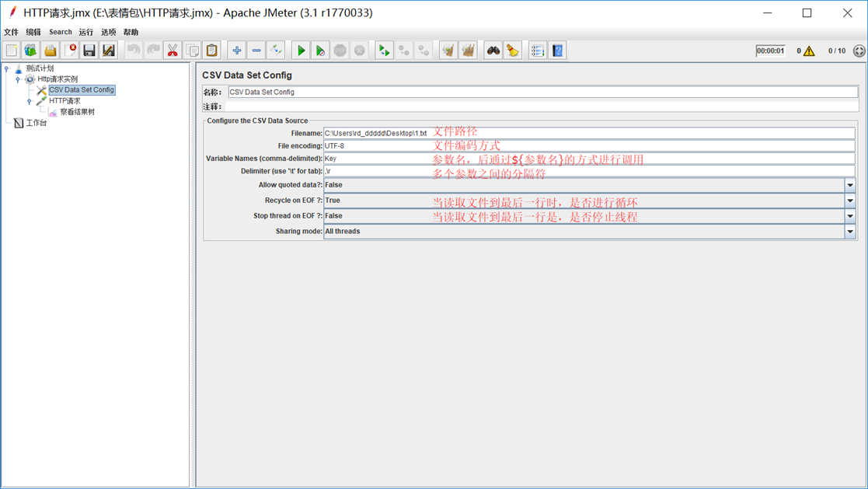This screenshot has height=489, width=868.
Task: Open the 编辑 menu
Action: pyautogui.click(x=33, y=32)
